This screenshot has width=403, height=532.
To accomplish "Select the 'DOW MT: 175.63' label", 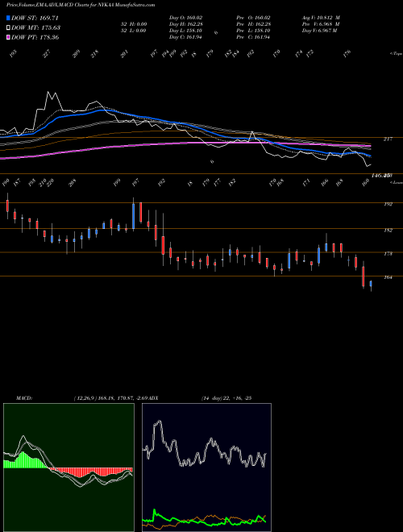I will [x=36, y=28].
